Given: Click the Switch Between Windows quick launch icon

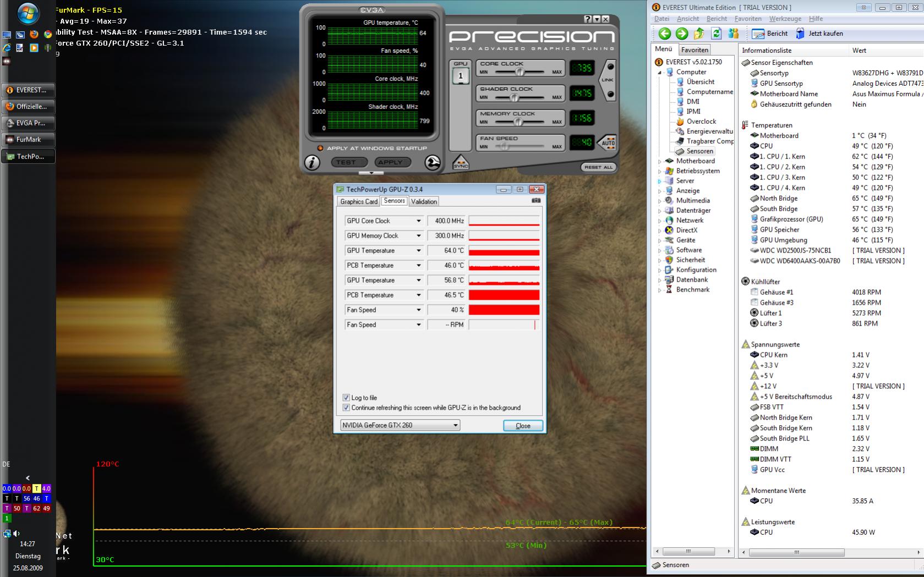Looking at the screenshot, I should (20, 34).
